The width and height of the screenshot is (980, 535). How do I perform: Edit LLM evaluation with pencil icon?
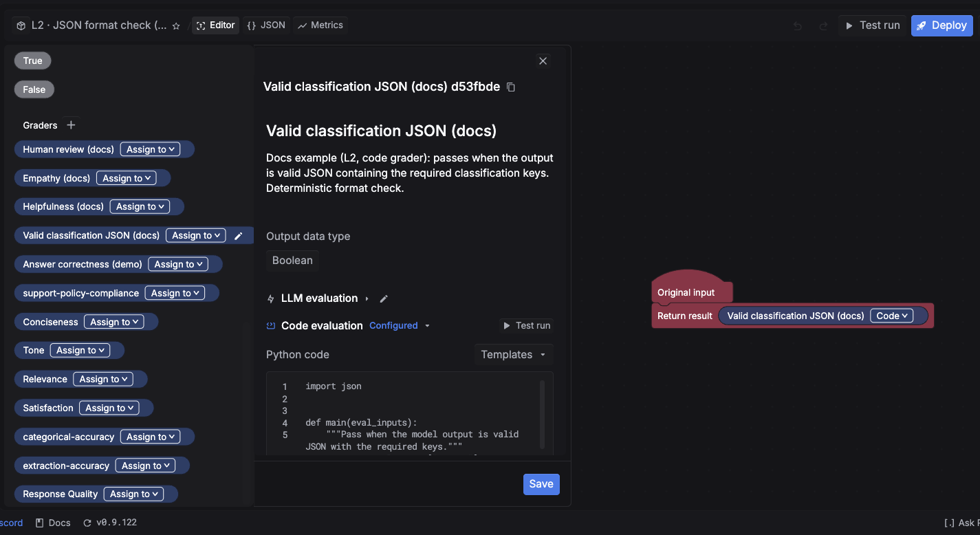pyautogui.click(x=384, y=298)
